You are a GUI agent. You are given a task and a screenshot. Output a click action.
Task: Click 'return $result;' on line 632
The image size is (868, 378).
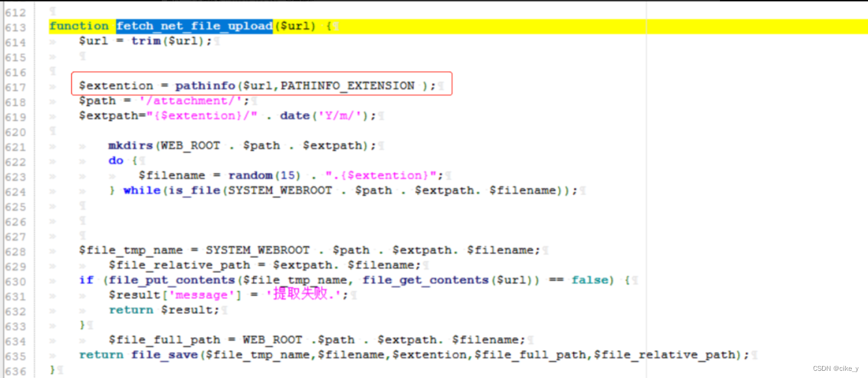click(164, 310)
